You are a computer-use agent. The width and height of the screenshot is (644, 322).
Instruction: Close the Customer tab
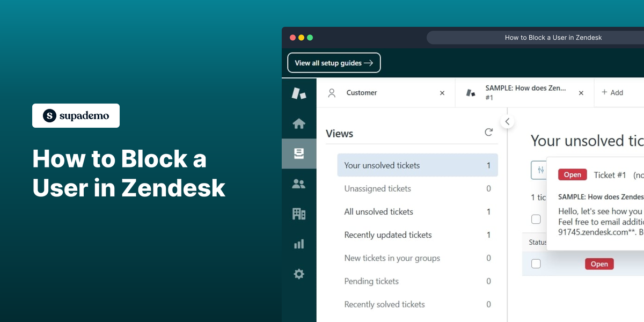[442, 93]
